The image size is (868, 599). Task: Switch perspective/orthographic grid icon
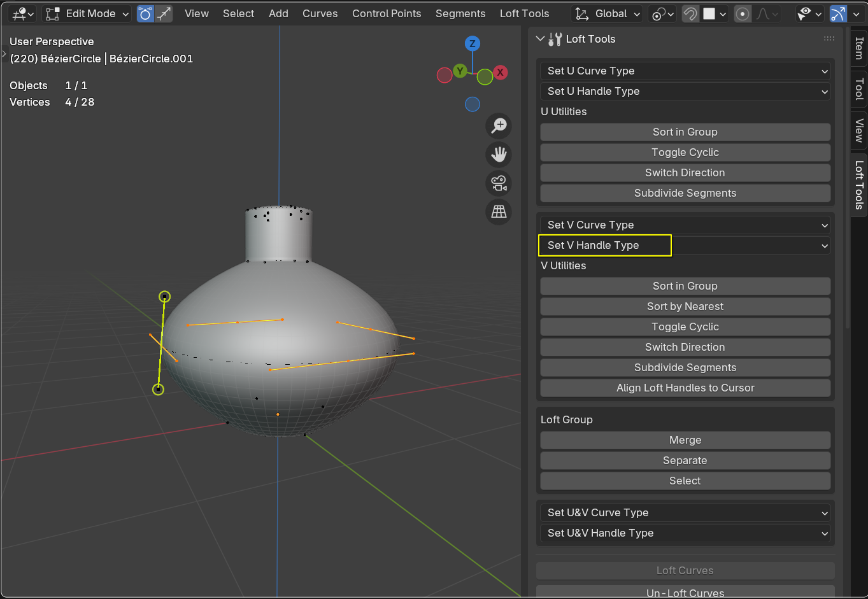pos(499,211)
